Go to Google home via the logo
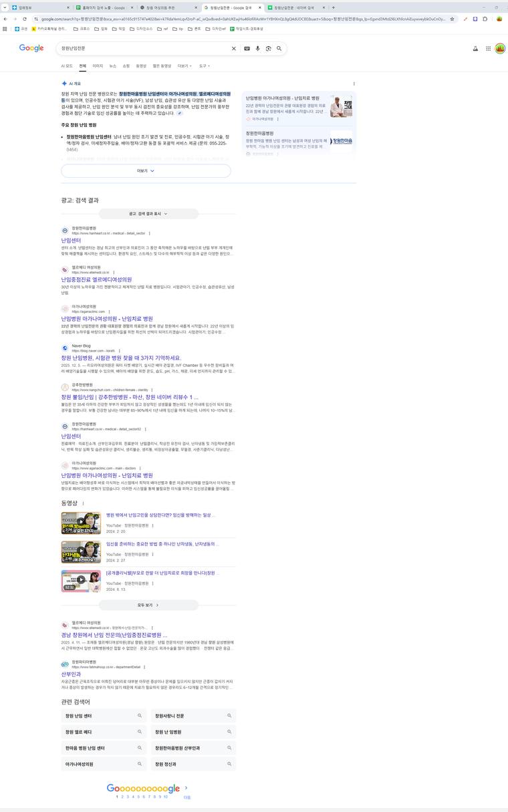Viewport: 508px width, 812px height. [31, 48]
